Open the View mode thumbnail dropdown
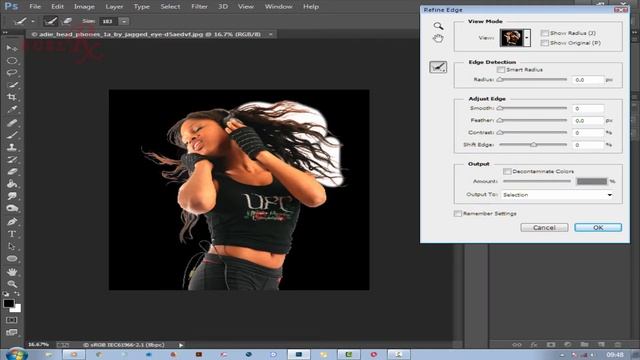This screenshot has width=640, height=360. 527,38
